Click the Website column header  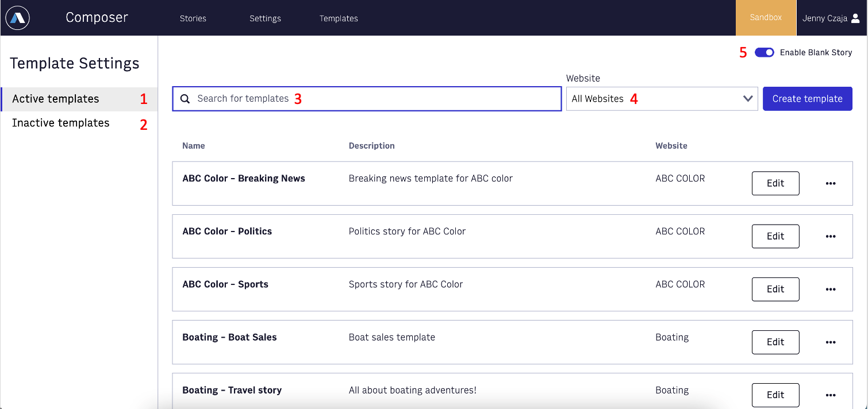[x=671, y=146]
